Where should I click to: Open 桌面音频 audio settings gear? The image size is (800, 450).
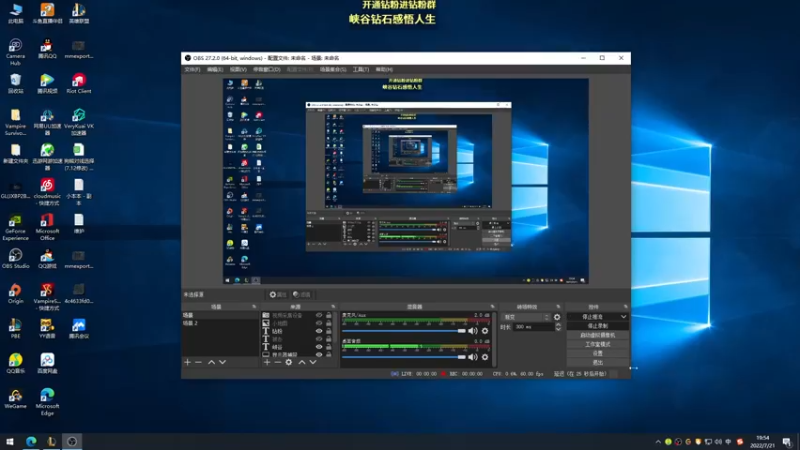point(485,357)
